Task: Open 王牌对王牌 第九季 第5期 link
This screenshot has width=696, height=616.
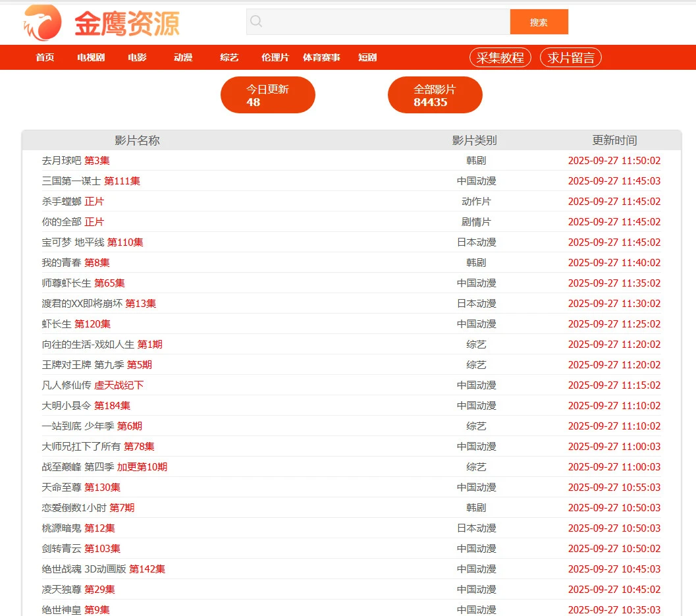Action: (97, 365)
